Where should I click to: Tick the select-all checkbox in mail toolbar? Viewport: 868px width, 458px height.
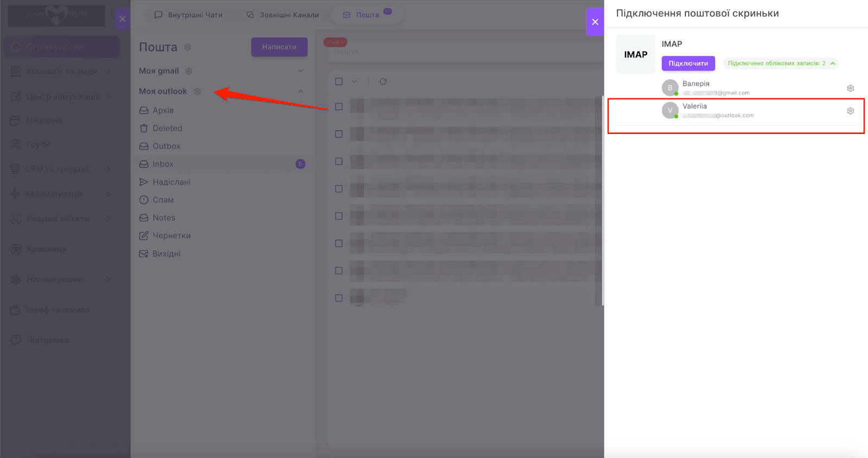coord(339,81)
